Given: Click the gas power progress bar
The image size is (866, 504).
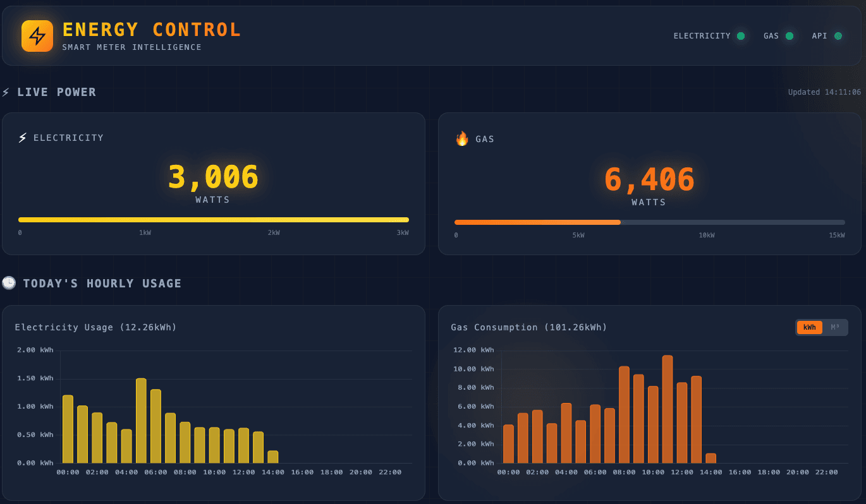Looking at the screenshot, I should [650, 222].
